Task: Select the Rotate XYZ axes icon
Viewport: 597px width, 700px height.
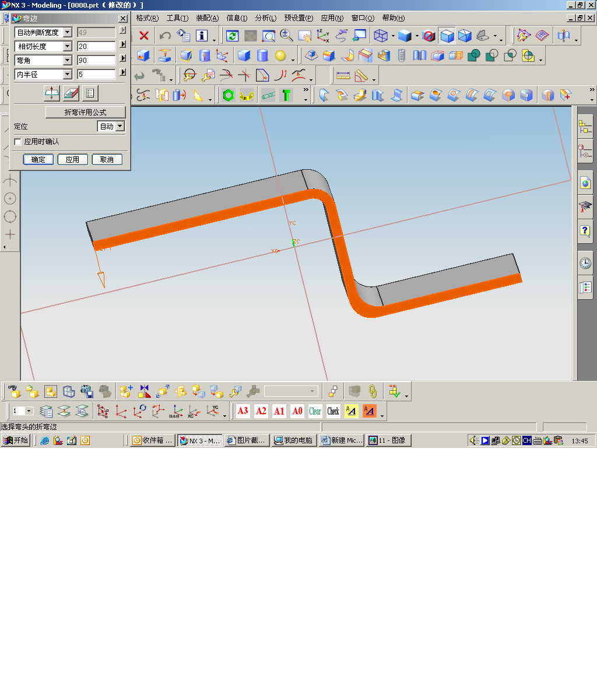Action: (323, 36)
